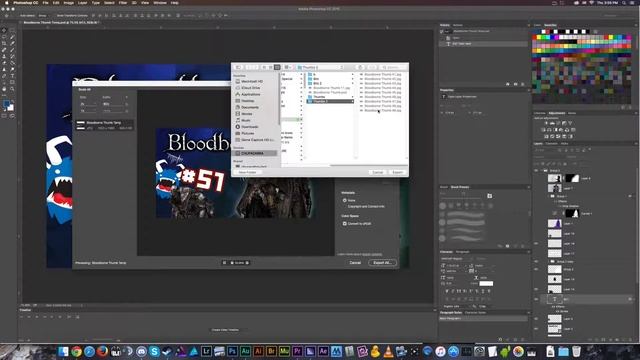Select the Eyedropper tool
Image resolution: width=640 pixels, height=360 pixels.
click(12, 43)
